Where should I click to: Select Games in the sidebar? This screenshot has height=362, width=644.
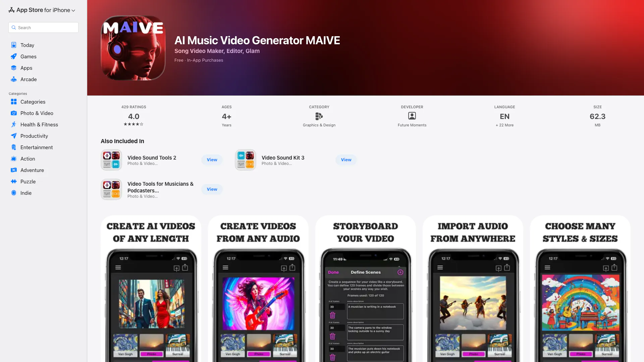(28, 56)
